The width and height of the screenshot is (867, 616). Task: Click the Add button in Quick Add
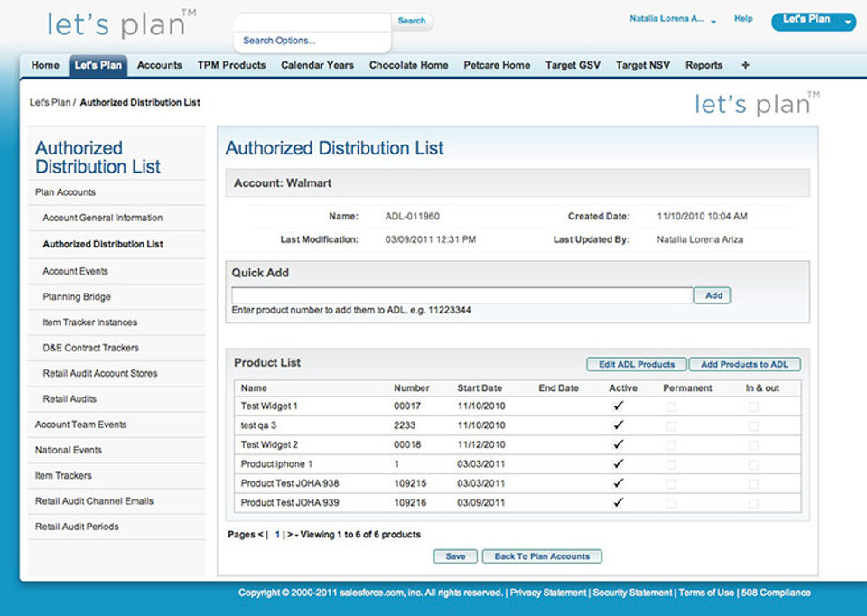click(713, 295)
